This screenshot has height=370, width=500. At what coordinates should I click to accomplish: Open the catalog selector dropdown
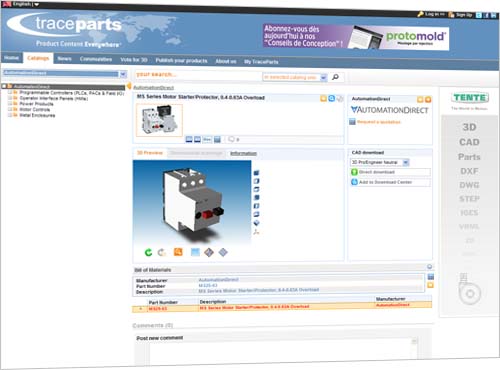pyautogui.click(x=123, y=74)
